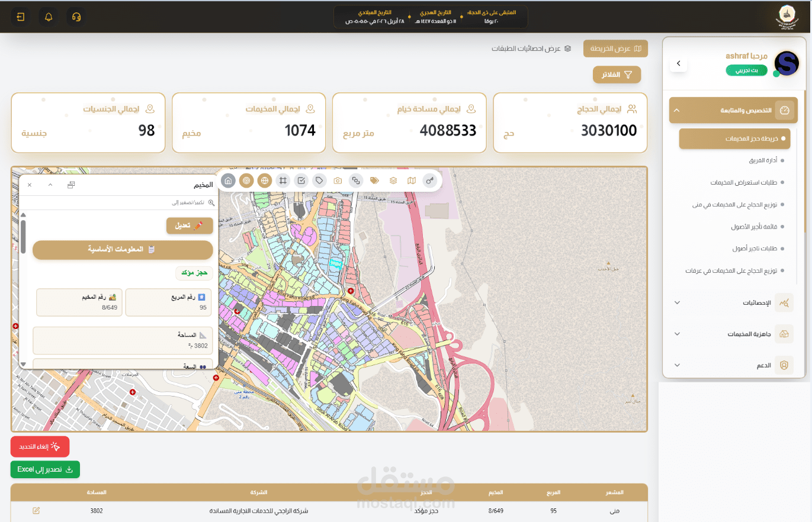
Task: Open support via the headset icon
Action: 76,17
